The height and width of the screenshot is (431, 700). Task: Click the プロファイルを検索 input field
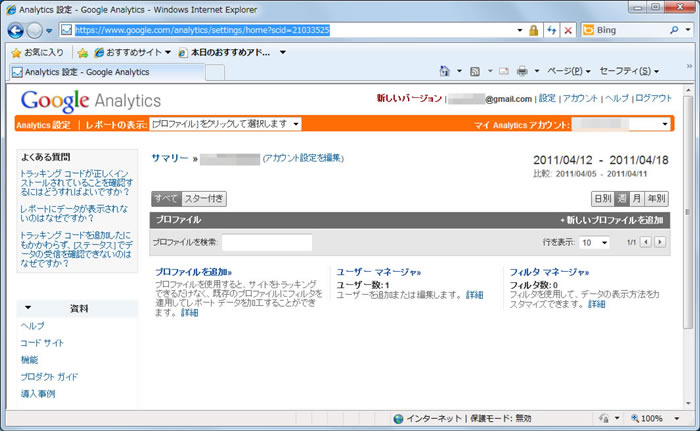267,243
